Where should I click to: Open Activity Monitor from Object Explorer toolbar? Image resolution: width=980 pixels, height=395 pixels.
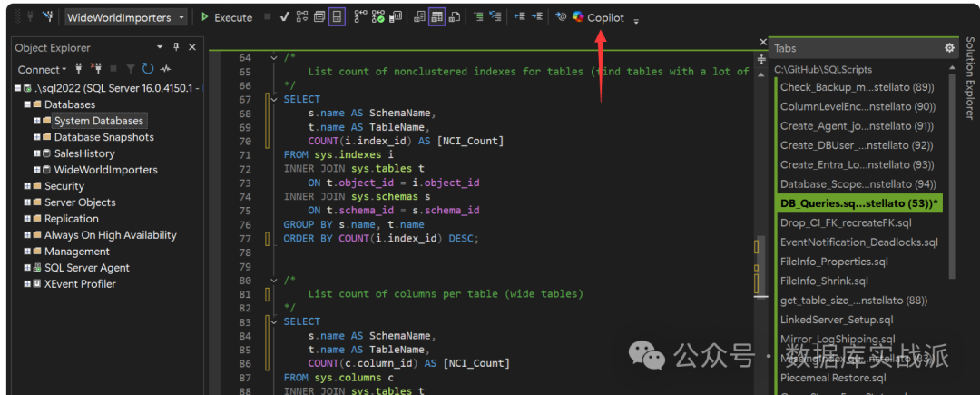[x=166, y=69]
